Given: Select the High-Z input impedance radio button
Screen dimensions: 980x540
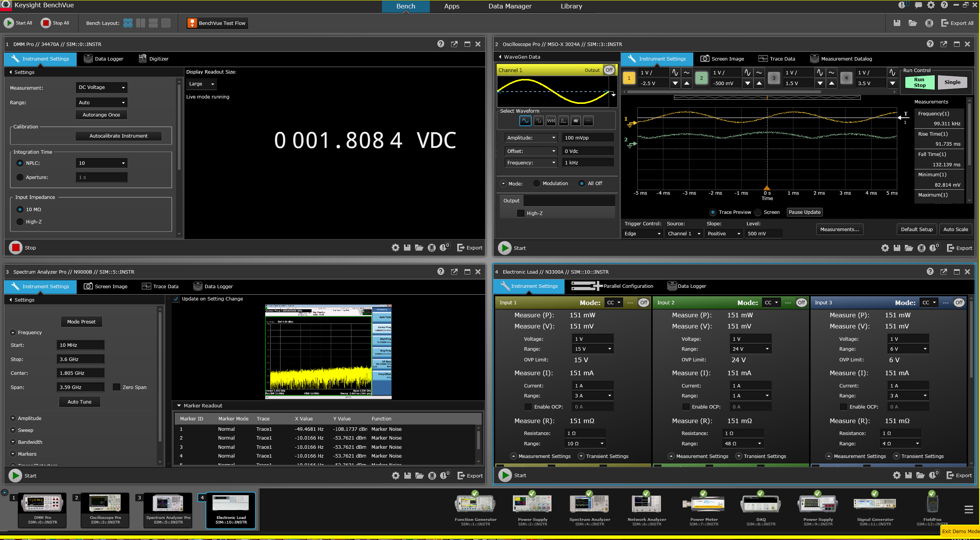Looking at the screenshot, I should click(x=20, y=222).
